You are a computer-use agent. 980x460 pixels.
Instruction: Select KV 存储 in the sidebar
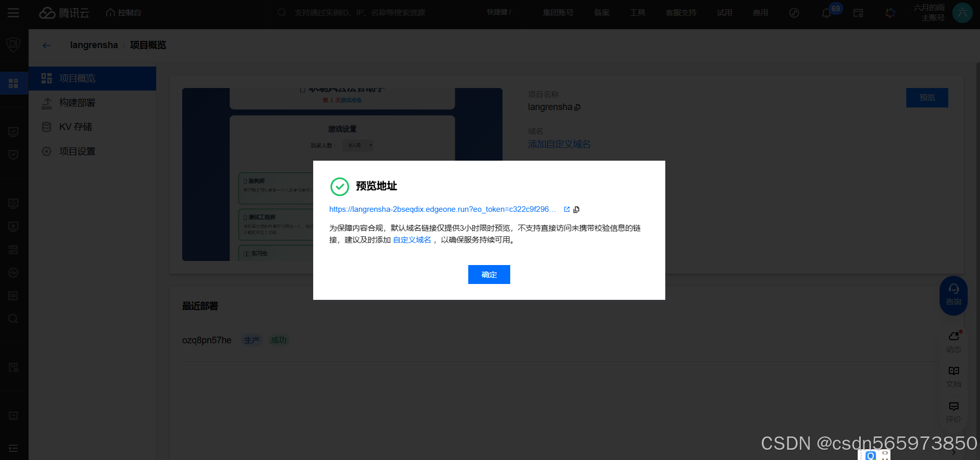[92, 127]
